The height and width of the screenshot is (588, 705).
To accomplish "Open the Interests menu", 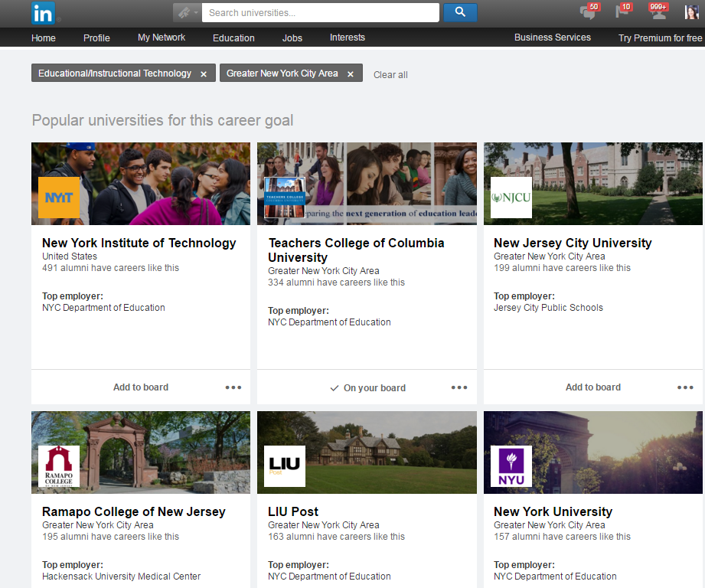I will tap(348, 38).
